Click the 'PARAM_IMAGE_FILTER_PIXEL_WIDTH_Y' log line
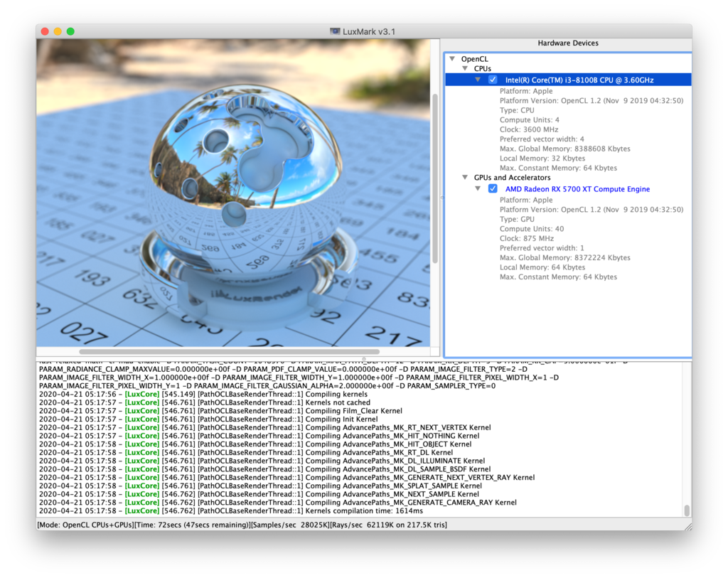The height and width of the screenshot is (578, 728). click(267, 386)
